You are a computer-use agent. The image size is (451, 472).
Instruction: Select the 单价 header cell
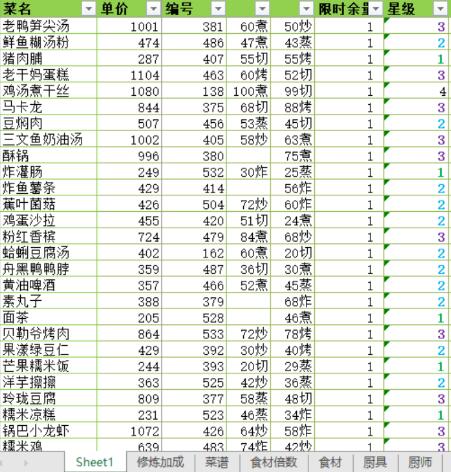(129, 9)
